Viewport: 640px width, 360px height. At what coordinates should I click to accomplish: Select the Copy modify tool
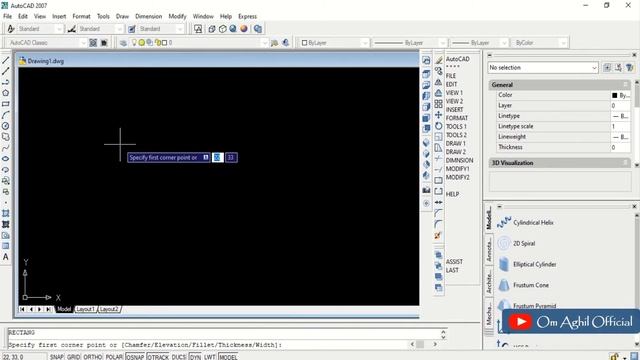[439, 71]
